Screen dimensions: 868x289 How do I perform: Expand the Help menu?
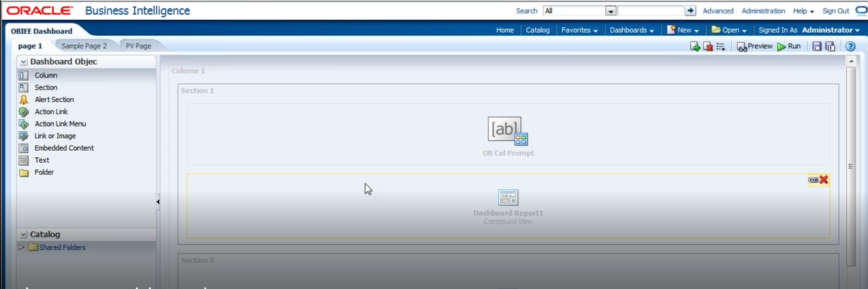click(803, 11)
